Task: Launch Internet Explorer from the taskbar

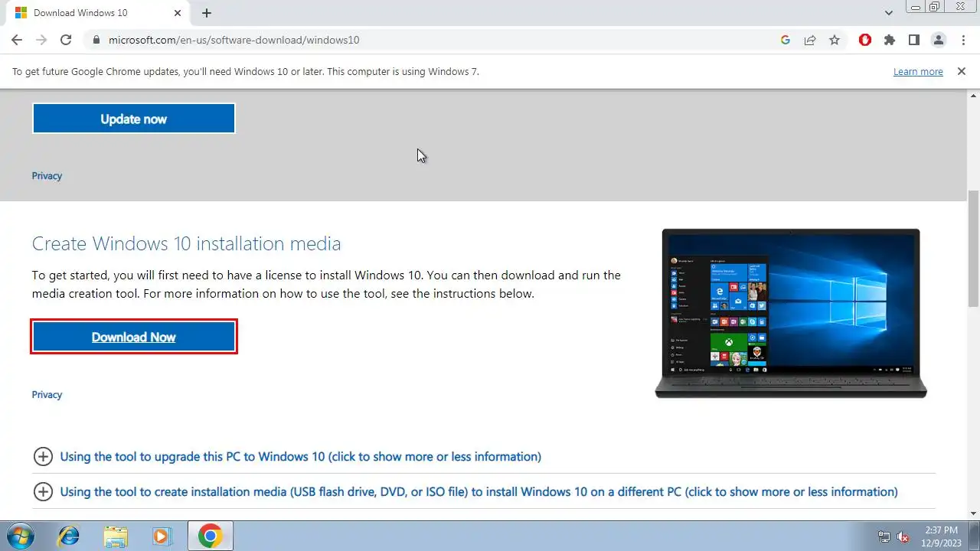Action: point(69,536)
